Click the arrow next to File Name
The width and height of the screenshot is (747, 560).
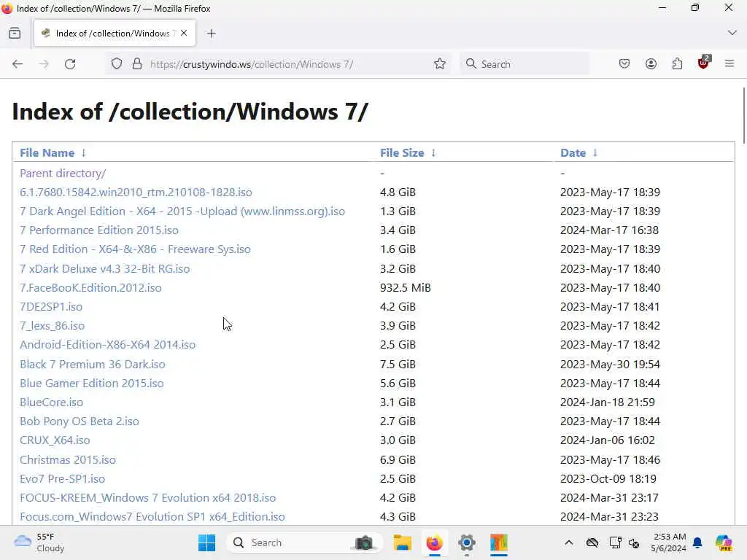point(83,153)
